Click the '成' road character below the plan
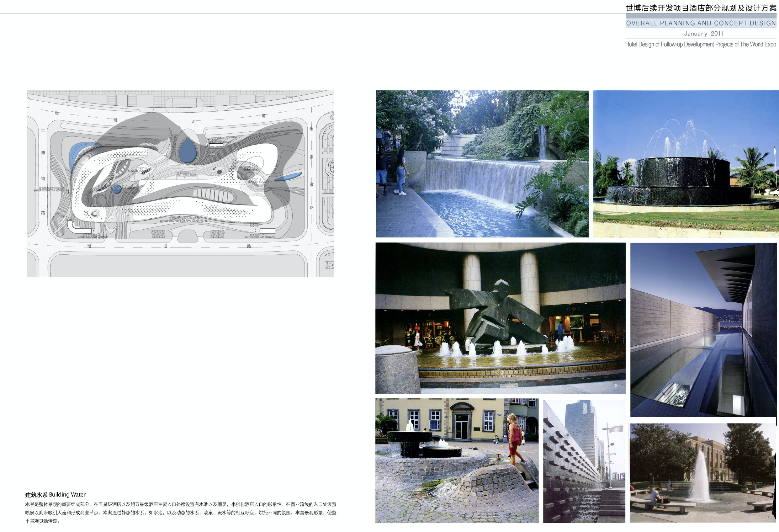The height and width of the screenshot is (532, 779). point(165,246)
